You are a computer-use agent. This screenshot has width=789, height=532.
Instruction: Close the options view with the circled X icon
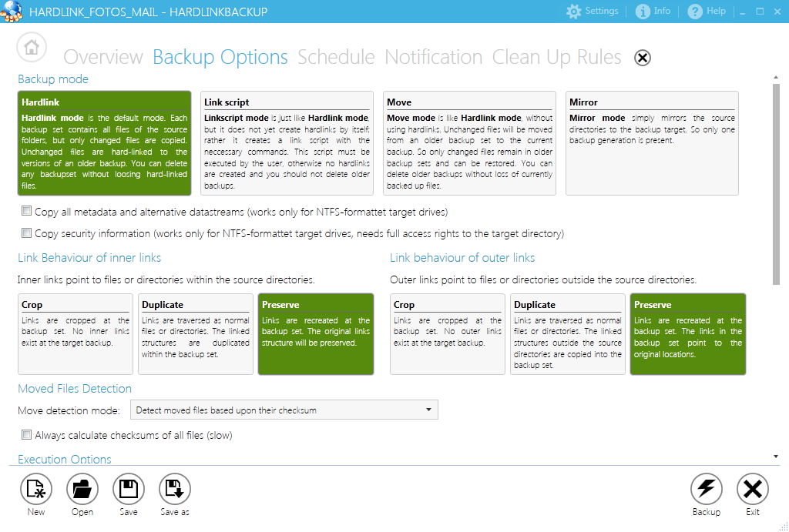click(x=643, y=58)
